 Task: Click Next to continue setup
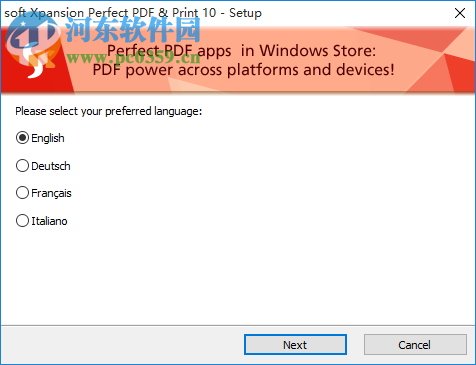pyautogui.click(x=295, y=344)
